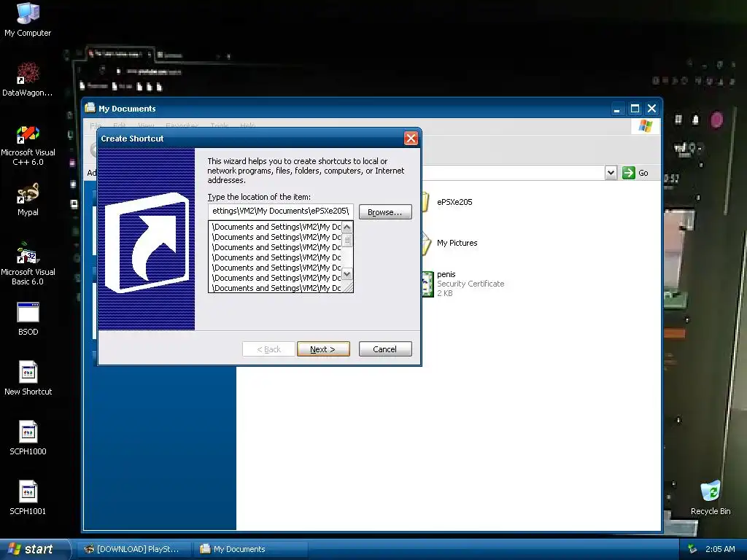Click the location input field

[281, 211]
